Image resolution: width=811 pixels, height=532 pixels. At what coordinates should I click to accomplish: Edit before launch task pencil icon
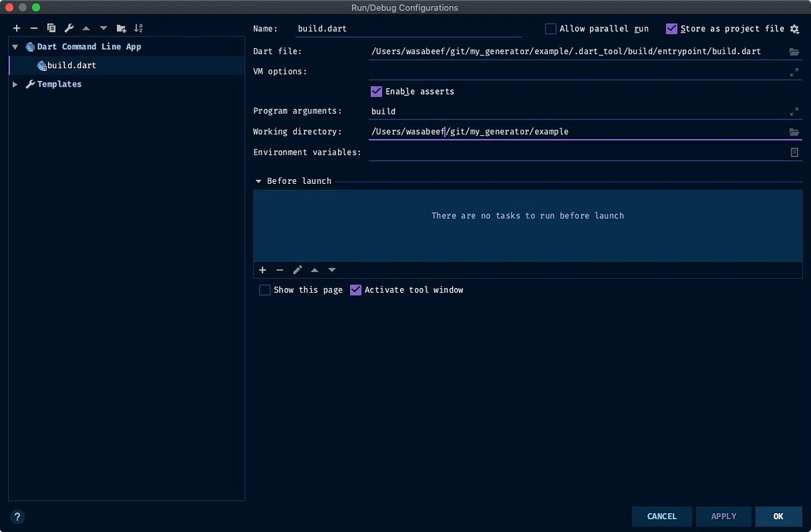tap(297, 270)
